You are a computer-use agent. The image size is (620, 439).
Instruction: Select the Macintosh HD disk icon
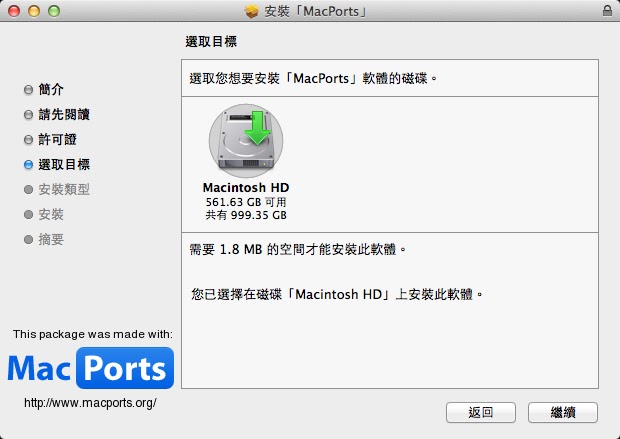point(246,141)
